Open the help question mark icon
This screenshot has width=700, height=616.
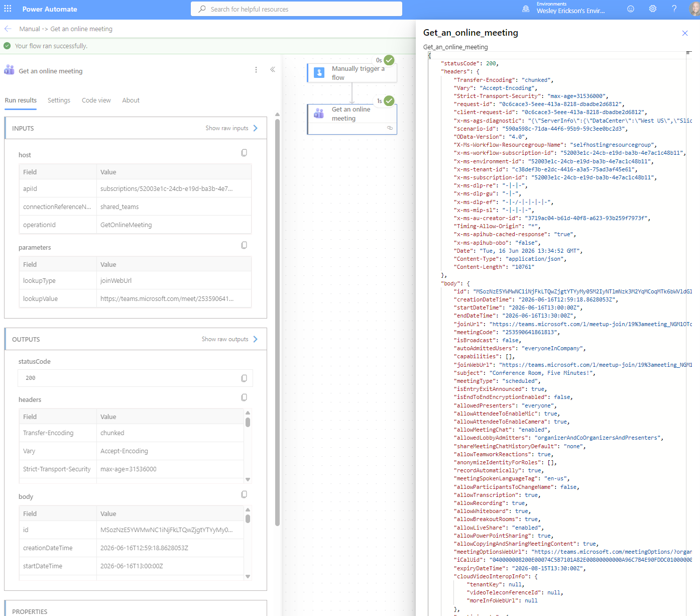pos(674,9)
